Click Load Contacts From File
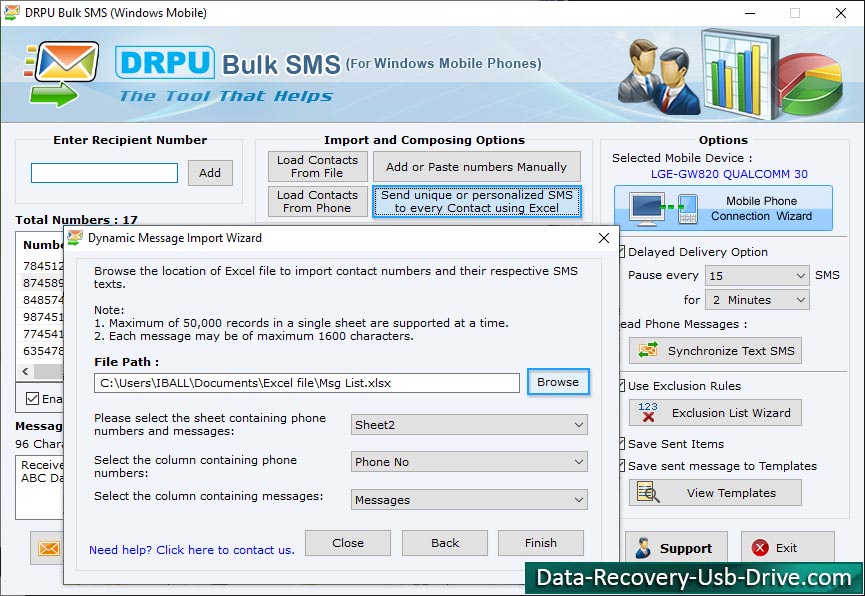The width and height of the screenshot is (865, 596). pos(316,166)
